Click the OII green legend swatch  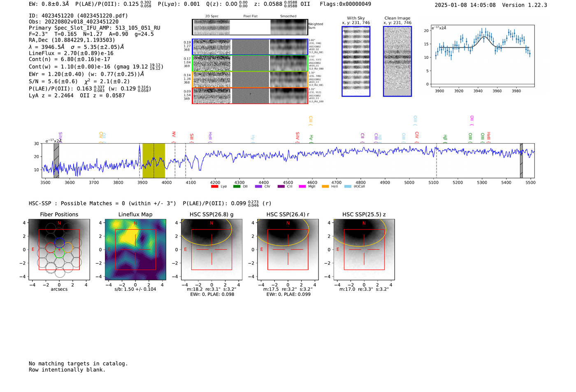tap(237, 186)
